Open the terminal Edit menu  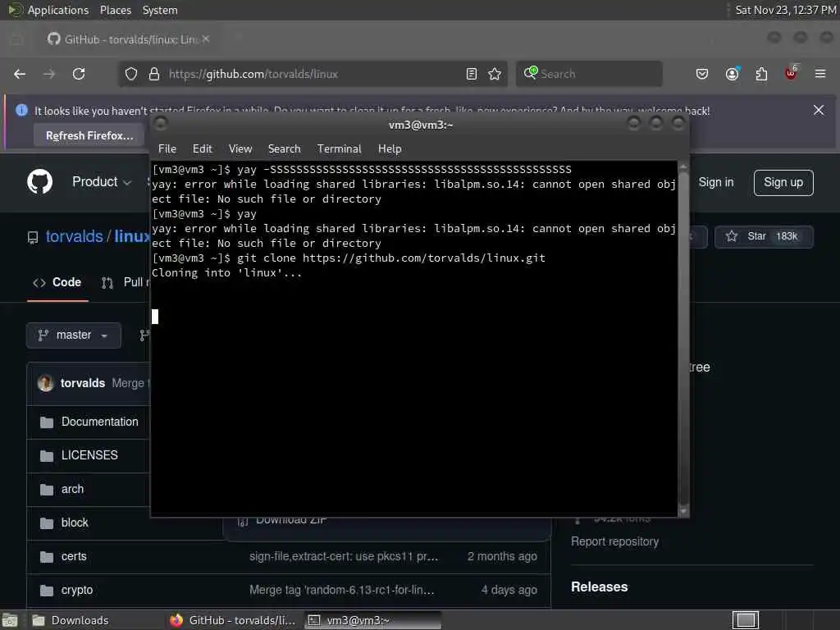(x=202, y=149)
